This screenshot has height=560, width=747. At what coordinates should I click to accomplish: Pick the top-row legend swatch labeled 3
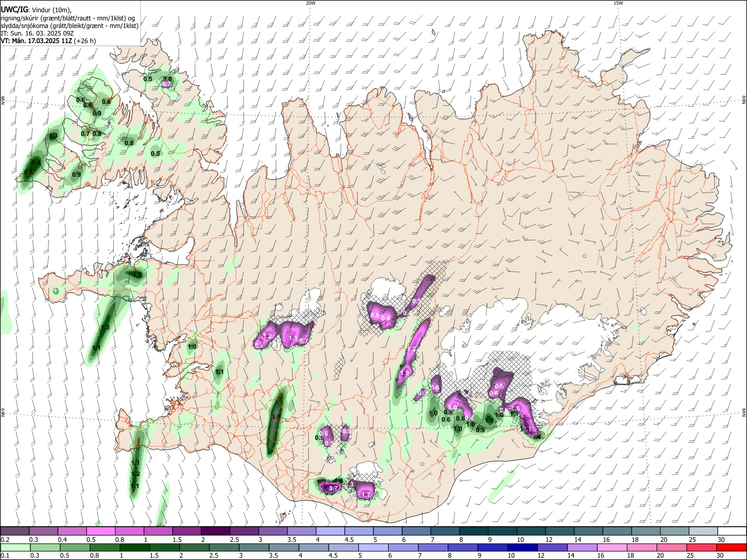273,531
